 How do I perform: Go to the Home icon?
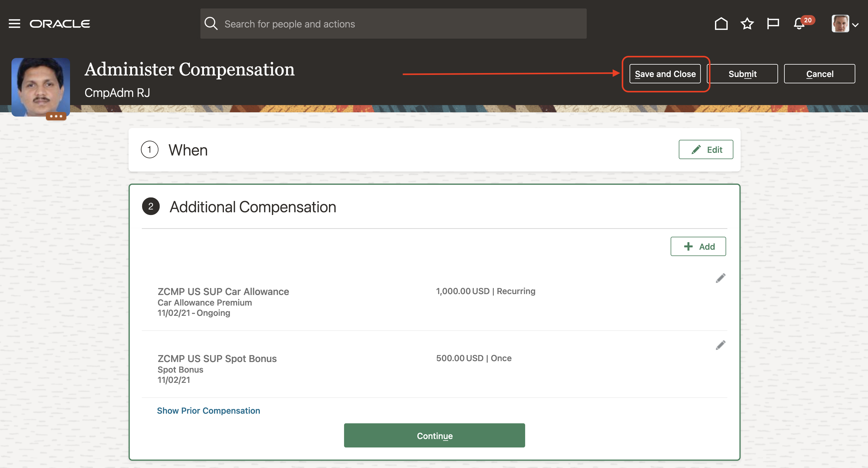721,24
